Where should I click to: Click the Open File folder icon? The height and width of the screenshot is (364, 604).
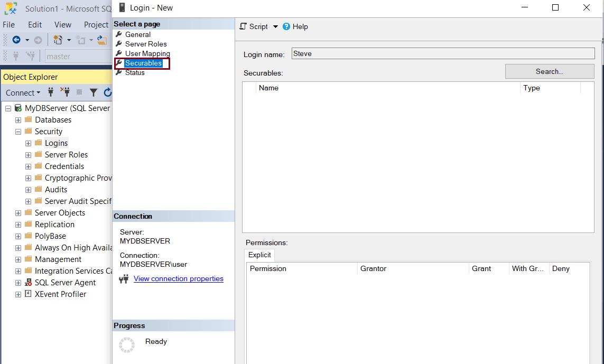tap(102, 40)
